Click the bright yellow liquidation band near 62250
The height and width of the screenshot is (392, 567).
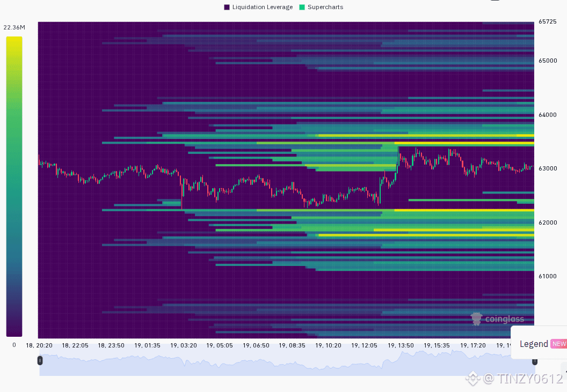click(464, 210)
